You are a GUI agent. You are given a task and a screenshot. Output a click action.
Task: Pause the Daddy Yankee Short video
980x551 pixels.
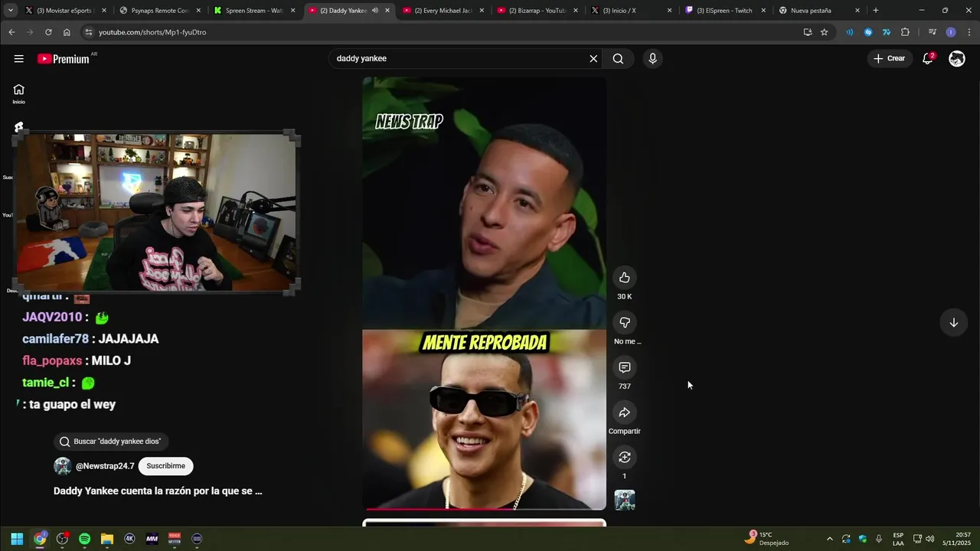(x=484, y=293)
